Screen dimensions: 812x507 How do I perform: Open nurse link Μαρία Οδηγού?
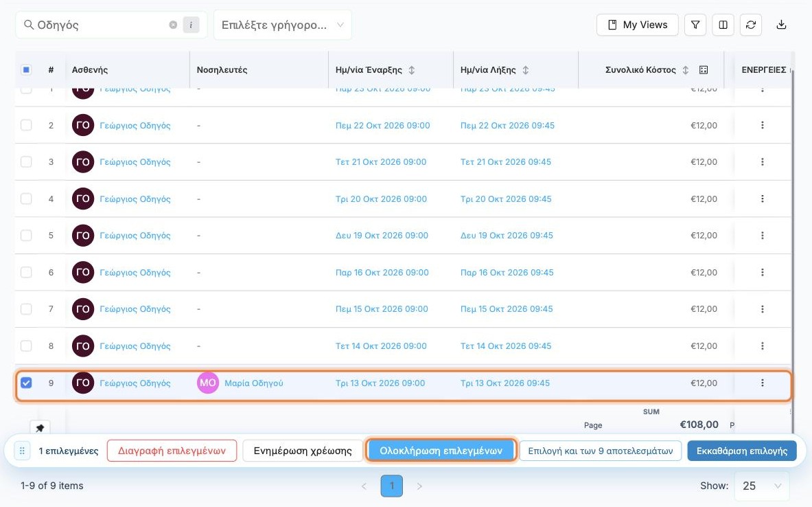click(254, 383)
